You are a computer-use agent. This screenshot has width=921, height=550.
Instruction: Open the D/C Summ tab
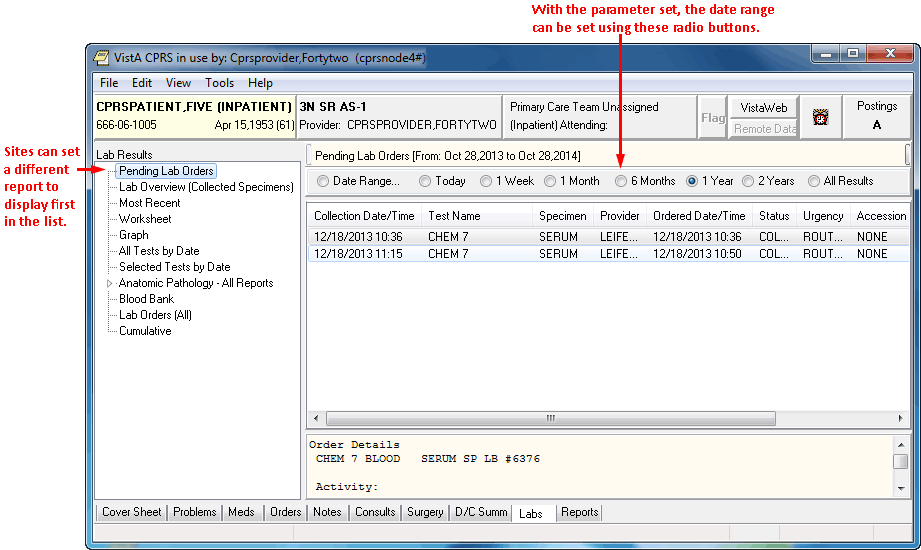click(481, 512)
